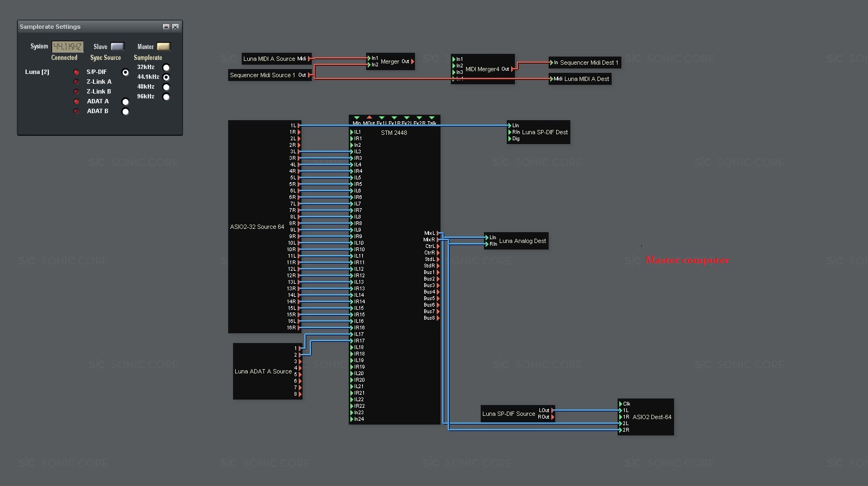Click the Fx1R port on STM 2448
This screenshot has height=486, width=868.
pos(394,117)
